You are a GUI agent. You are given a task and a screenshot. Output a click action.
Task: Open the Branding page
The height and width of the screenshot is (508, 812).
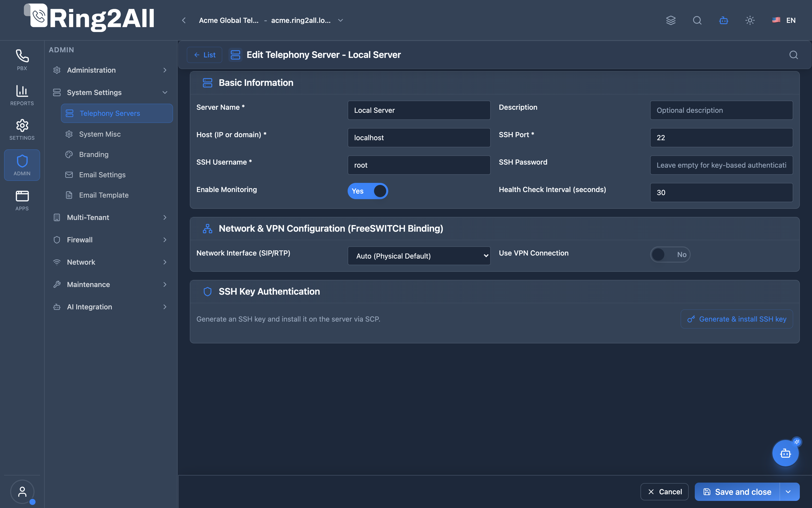pyautogui.click(x=117, y=154)
